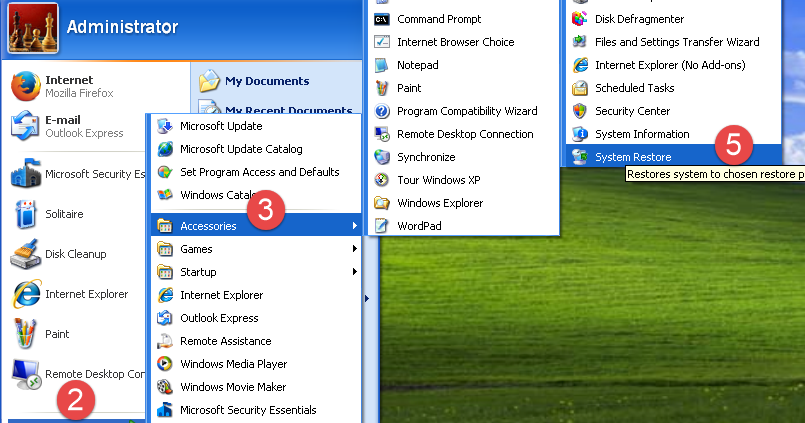The height and width of the screenshot is (423, 805).
Task: Click Windows Media Player icon
Action: 165,364
